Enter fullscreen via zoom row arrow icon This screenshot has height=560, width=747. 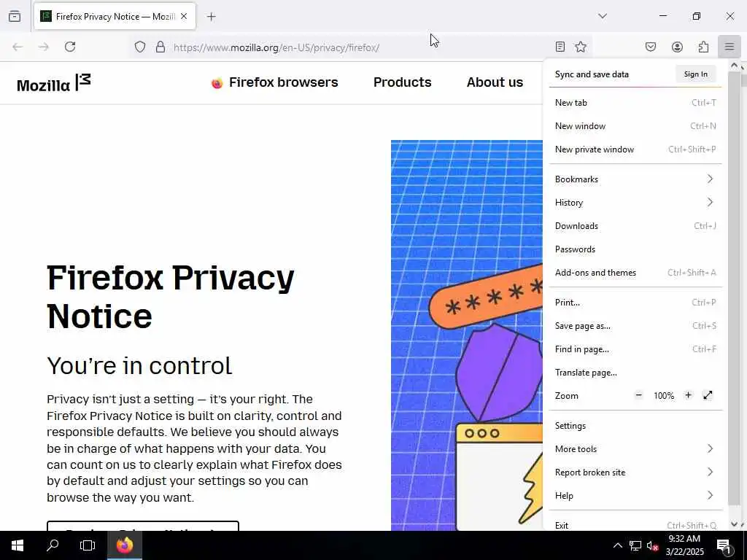click(x=708, y=395)
